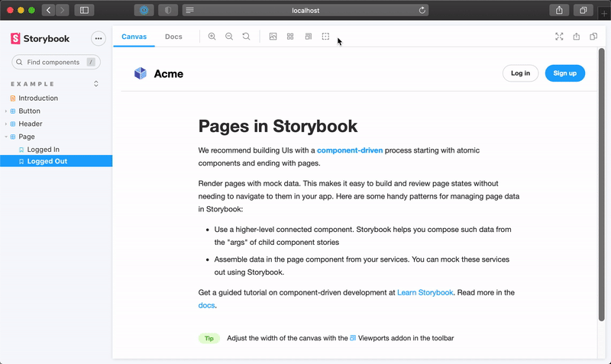Click the localhost address bar
The height and width of the screenshot is (364, 611).
[x=305, y=11]
